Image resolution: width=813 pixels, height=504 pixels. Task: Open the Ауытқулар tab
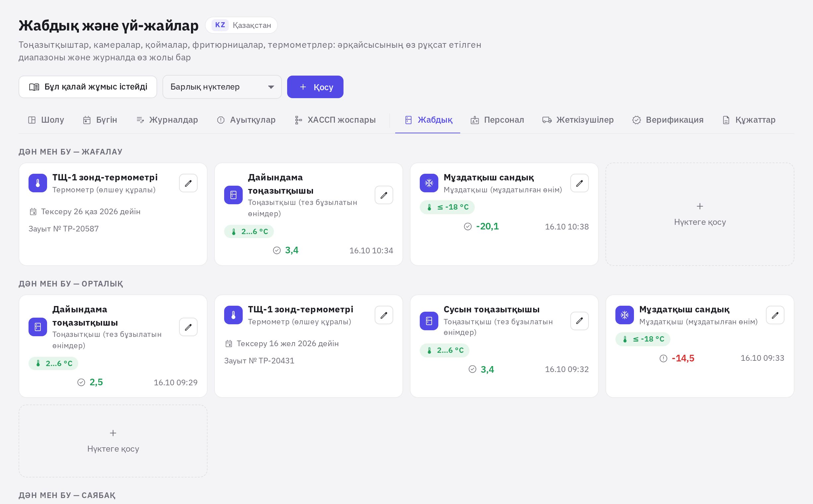[x=246, y=120]
